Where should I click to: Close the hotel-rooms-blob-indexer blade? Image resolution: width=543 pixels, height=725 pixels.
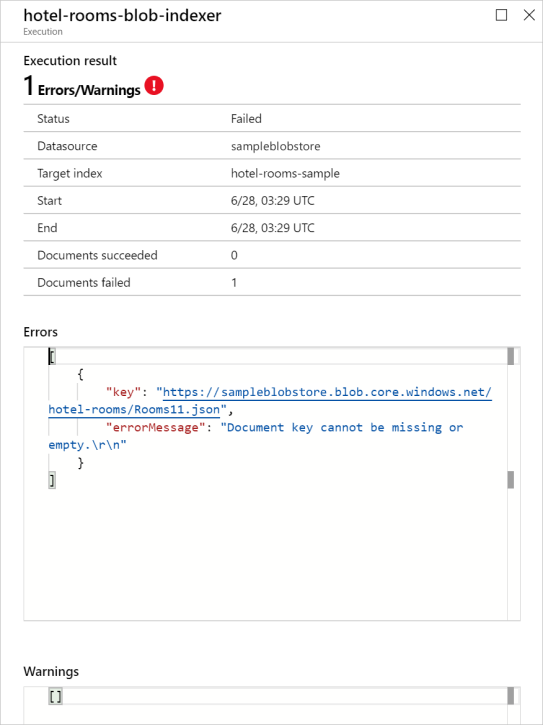point(529,15)
